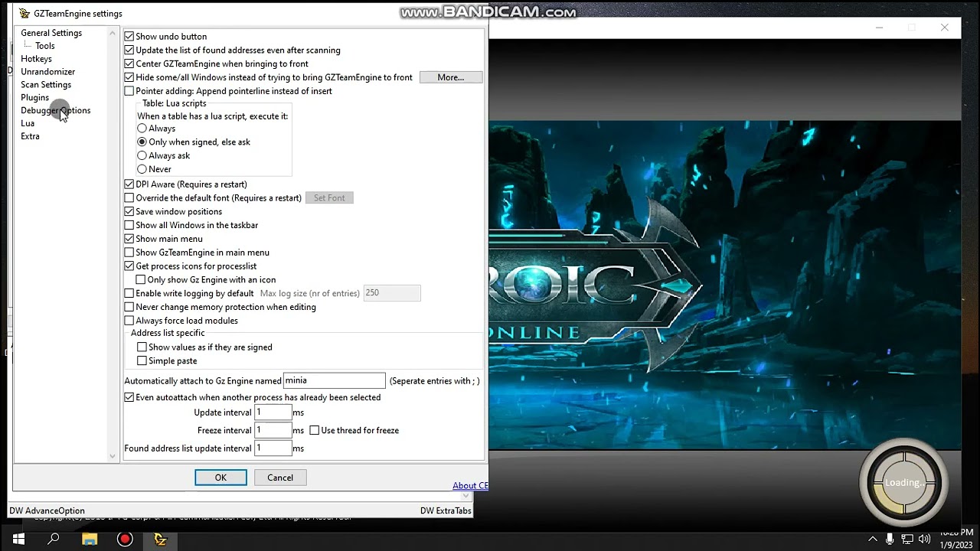980x551 pixels.
Task: Enable write logging by default
Action: tap(129, 293)
